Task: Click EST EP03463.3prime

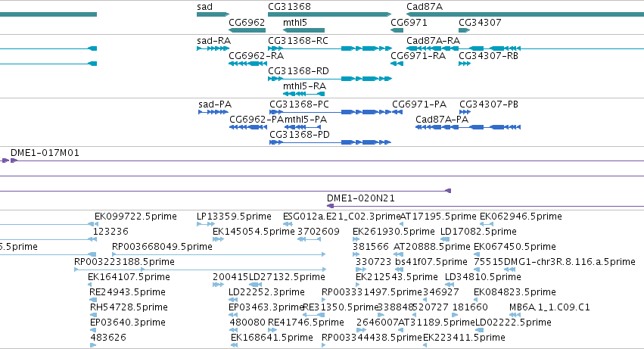Action: 266,307
